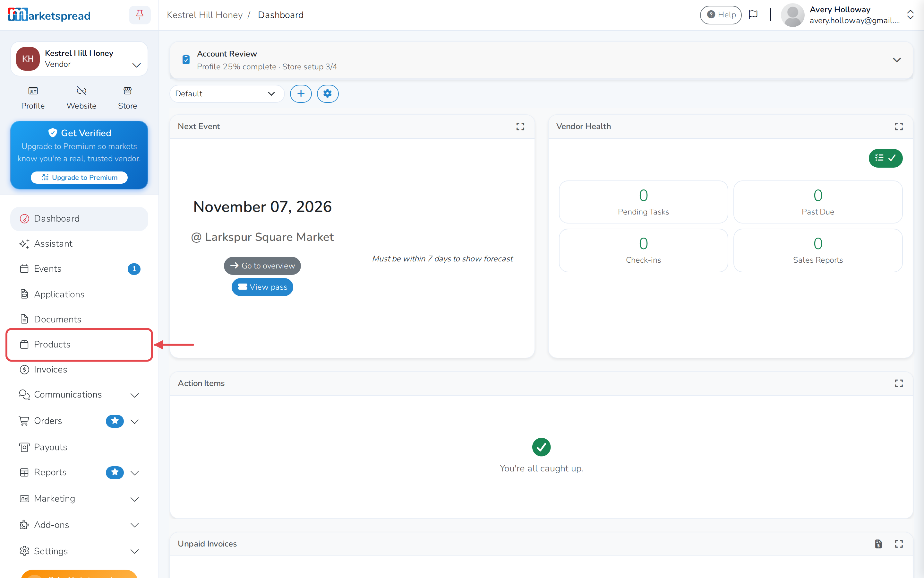Screen dimensions: 924x578
Task: Open the Assistant menu item
Action: [x=79, y=243]
